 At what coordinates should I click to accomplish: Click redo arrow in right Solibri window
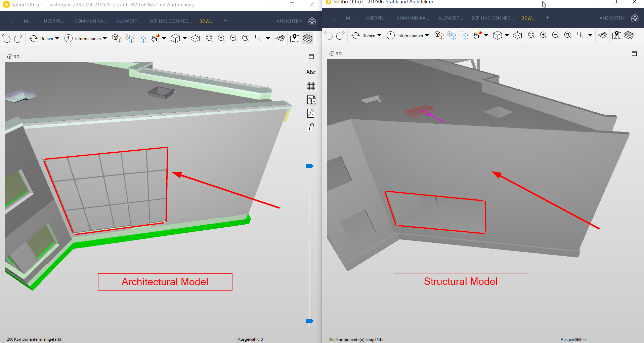[x=340, y=35]
